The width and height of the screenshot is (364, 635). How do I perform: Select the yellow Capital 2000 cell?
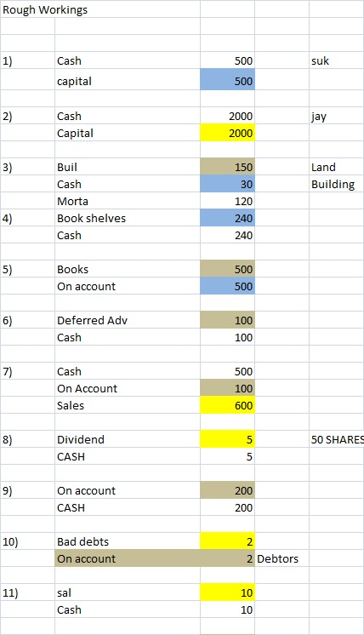click(x=227, y=133)
